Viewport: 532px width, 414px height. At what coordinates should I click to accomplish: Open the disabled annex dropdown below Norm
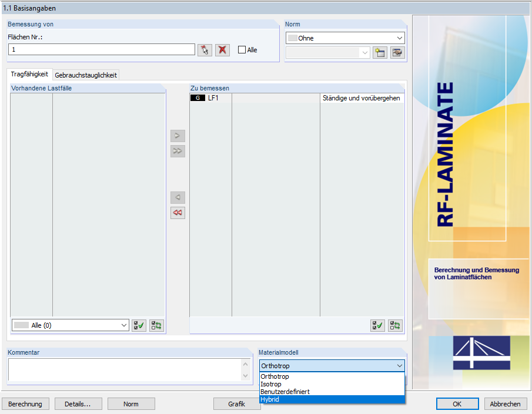click(327, 52)
